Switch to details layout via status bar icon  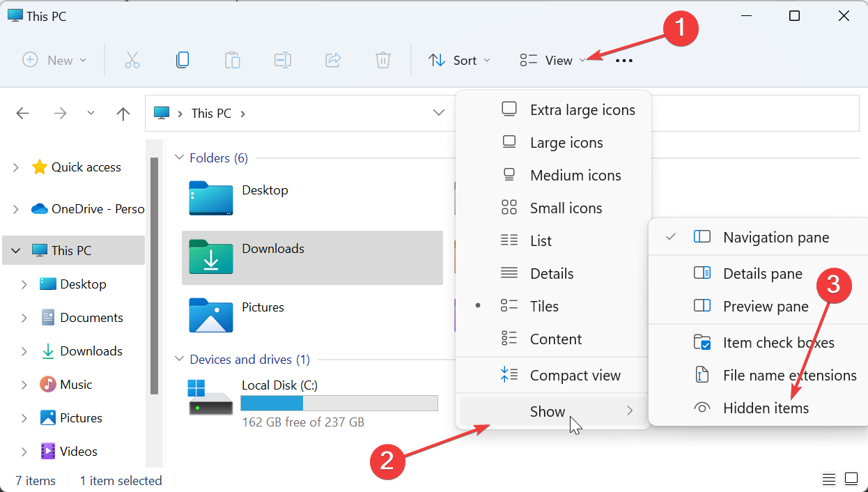click(x=828, y=479)
